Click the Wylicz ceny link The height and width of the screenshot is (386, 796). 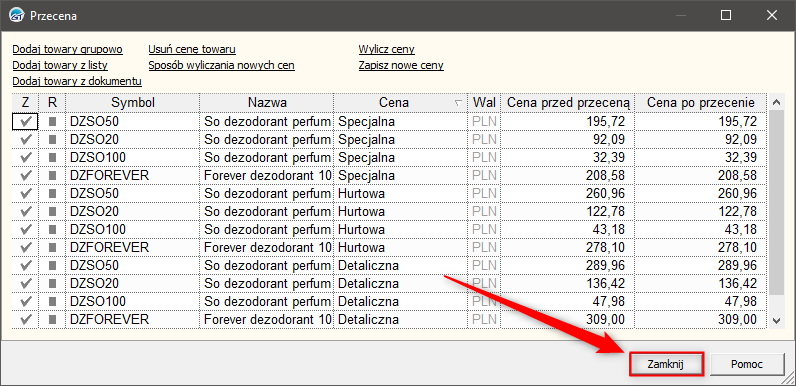(387, 49)
